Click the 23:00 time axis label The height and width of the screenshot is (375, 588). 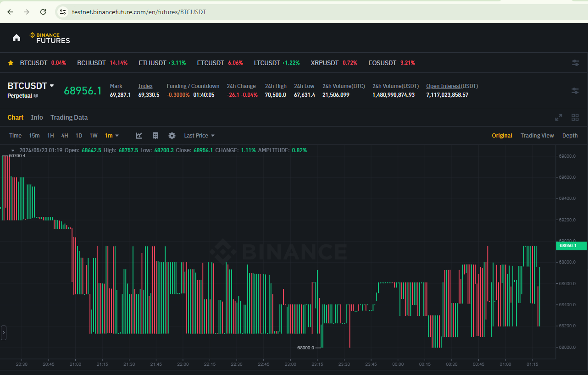(x=290, y=364)
